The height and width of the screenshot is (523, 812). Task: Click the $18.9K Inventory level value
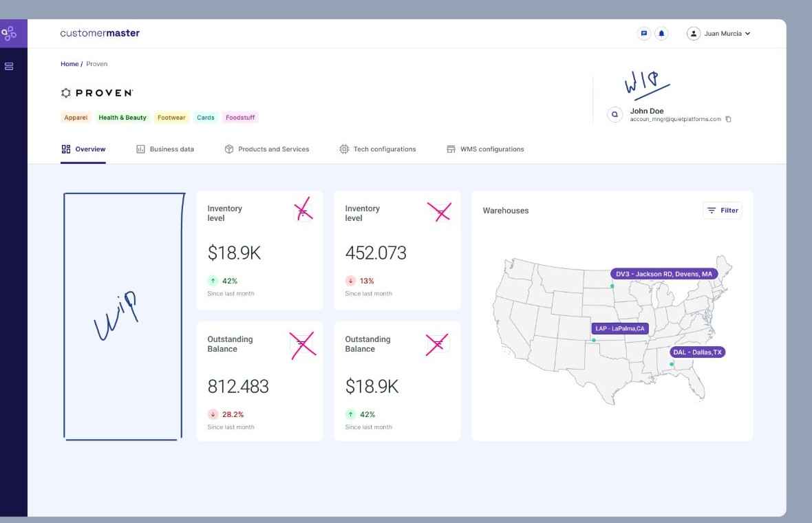(x=234, y=253)
